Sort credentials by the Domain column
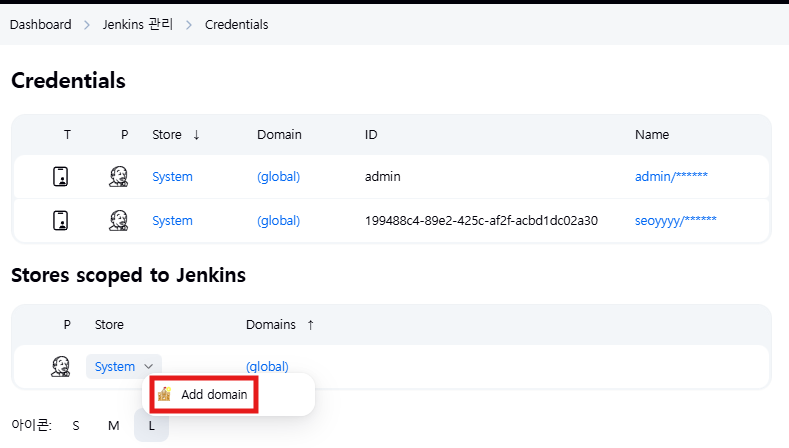 [x=279, y=134]
